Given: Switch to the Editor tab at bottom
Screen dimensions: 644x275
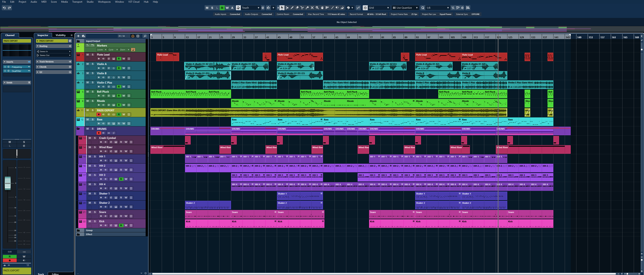Looking at the screenshot, I should 55,274.
